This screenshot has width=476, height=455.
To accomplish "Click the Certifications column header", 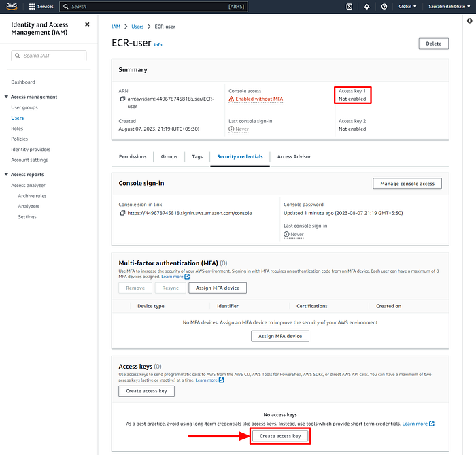I will (312, 306).
